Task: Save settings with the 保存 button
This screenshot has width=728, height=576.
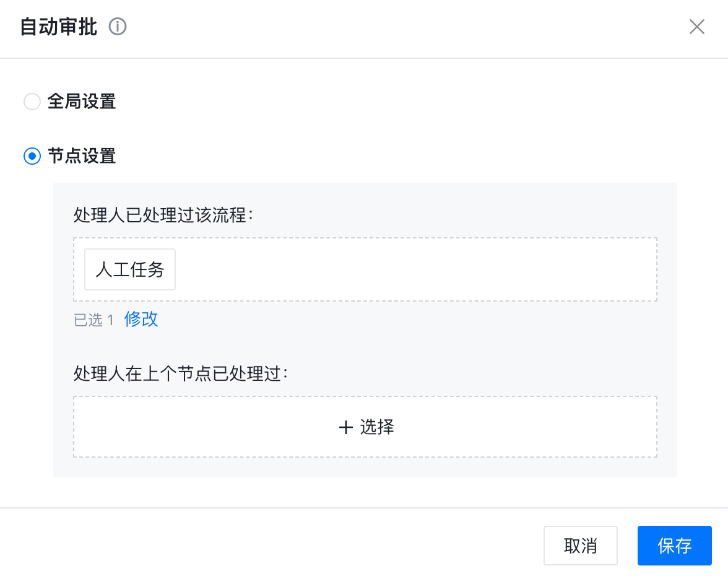Action: click(674, 546)
